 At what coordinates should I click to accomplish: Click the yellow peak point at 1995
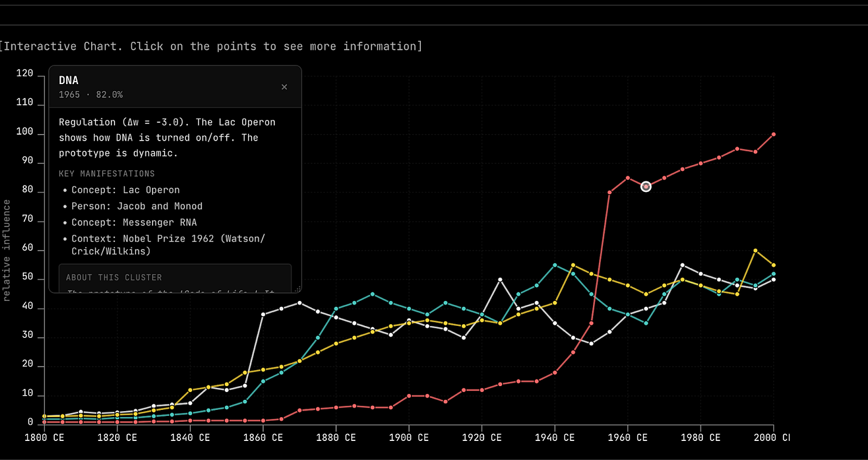755,251
